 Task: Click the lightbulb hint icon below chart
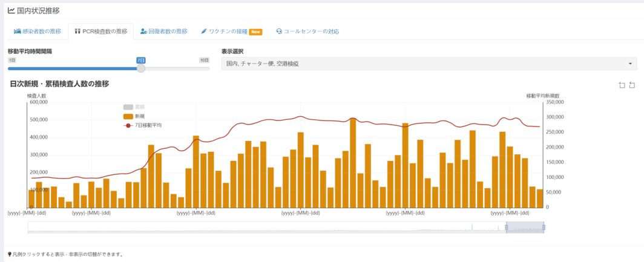10,254
